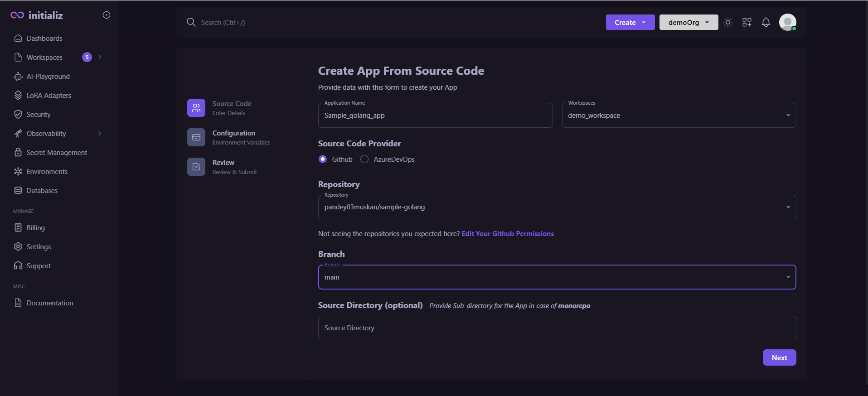Click the initializ infinity logo icon
The height and width of the screenshot is (396, 868).
(x=17, y=15)
